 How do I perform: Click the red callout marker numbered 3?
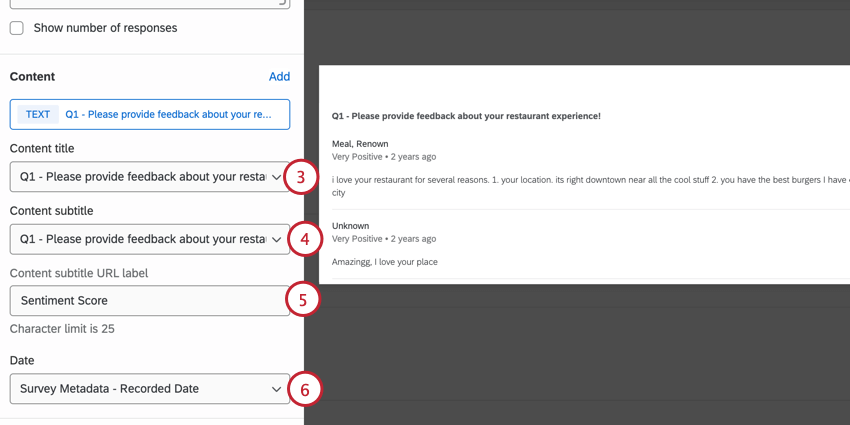tap(304, 177)
